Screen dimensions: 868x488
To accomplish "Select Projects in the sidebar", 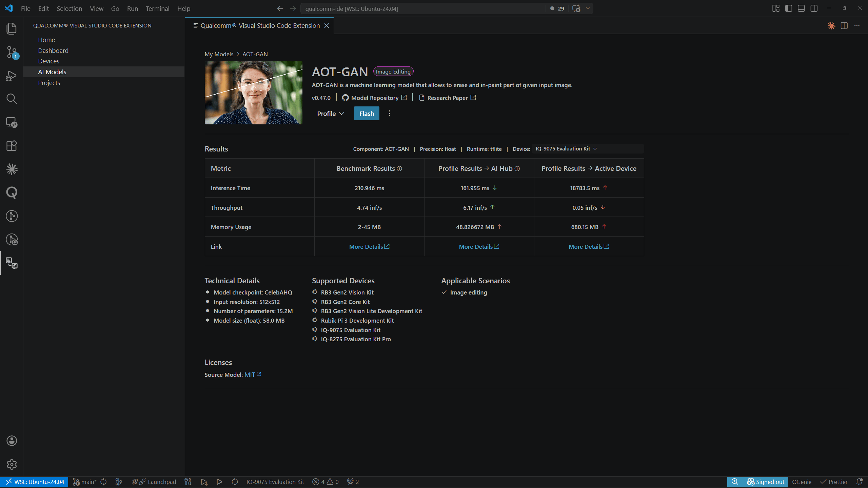I will [x=104, y=83].
